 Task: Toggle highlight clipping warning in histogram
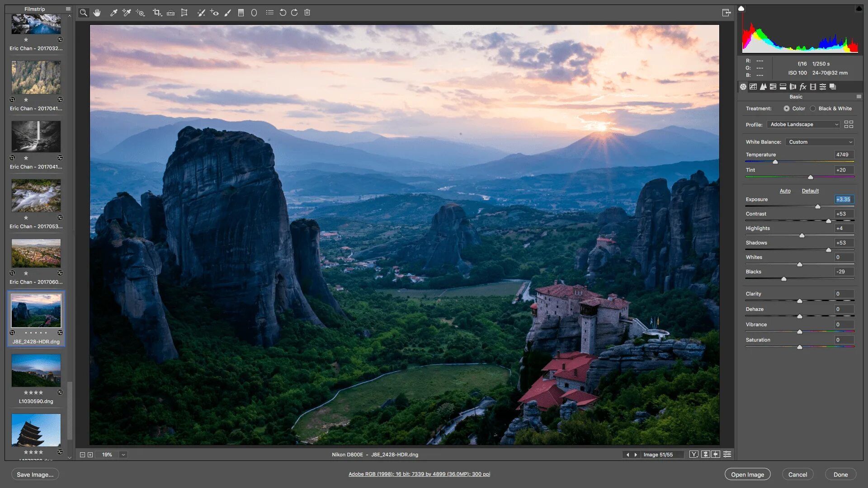(x=859, y=9)
